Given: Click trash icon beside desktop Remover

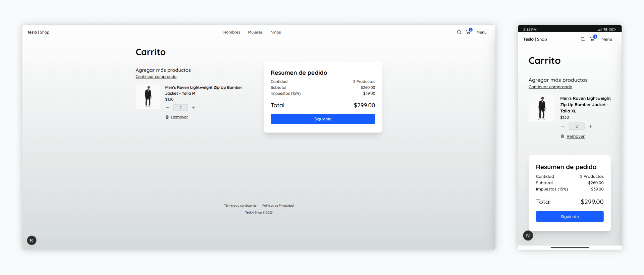Looking at the screenshot, I should [167, 117].
